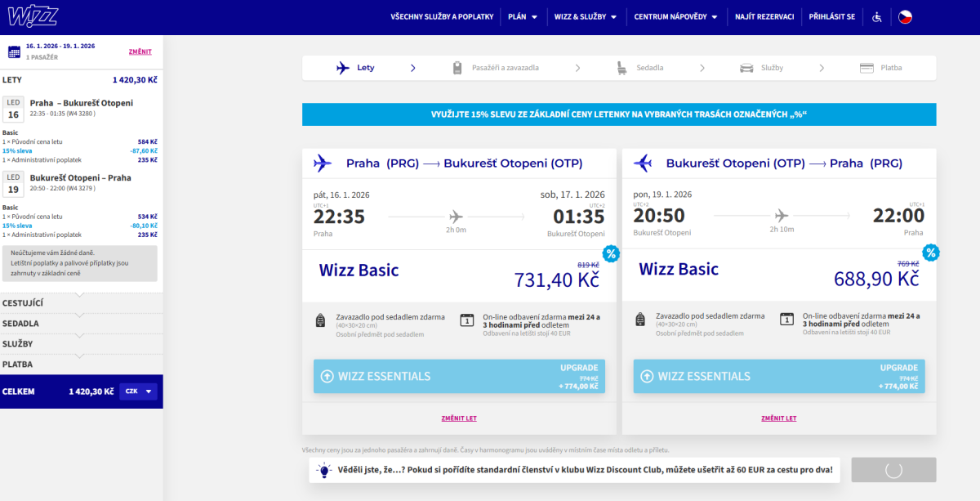Click the credit card icon in Platba step
Image resolution: width=980 pixels, height=501 pixels.
click(x=866, y=68)
